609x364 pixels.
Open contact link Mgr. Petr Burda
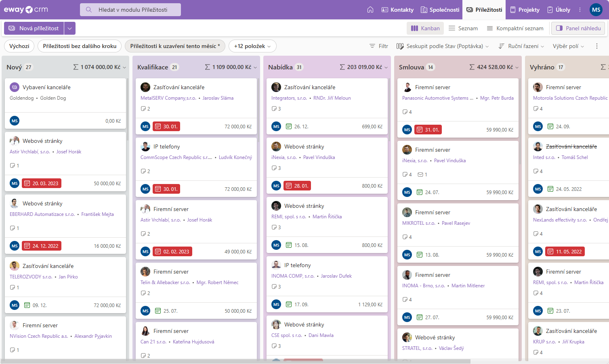click(x=497, y=98)
